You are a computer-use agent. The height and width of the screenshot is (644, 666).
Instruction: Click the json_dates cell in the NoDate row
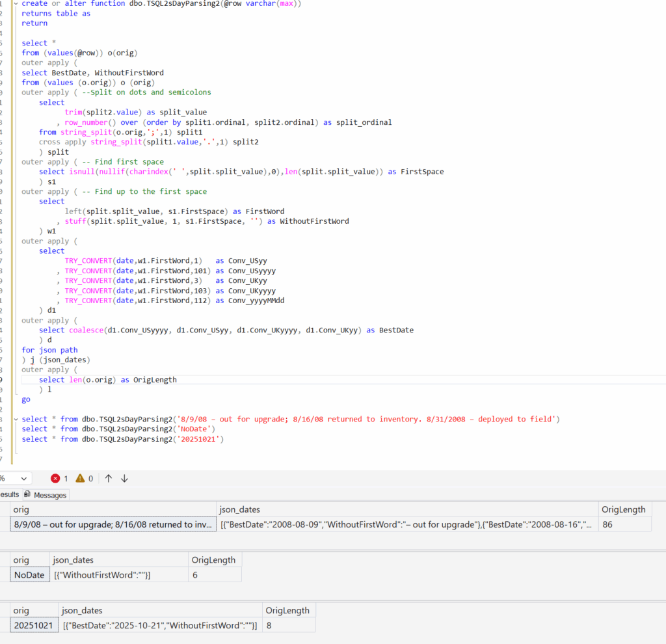(118, 575)
